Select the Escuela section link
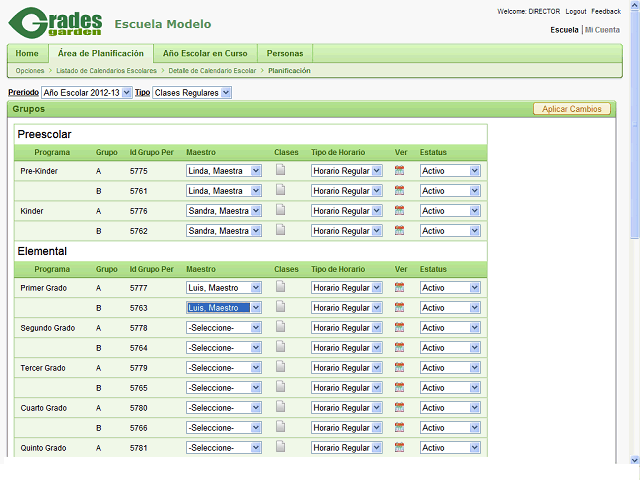The image size is (640, 480). point(564,30)
